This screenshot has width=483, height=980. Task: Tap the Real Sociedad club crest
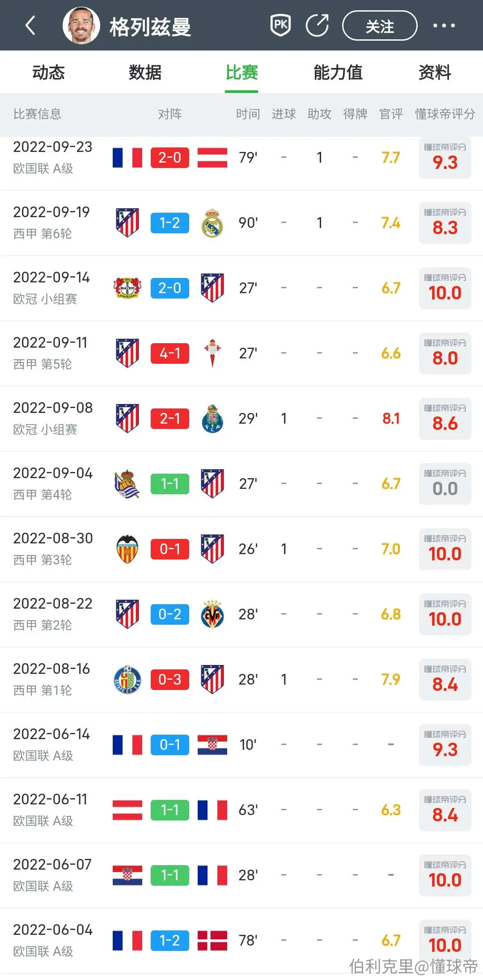(127, 484)
